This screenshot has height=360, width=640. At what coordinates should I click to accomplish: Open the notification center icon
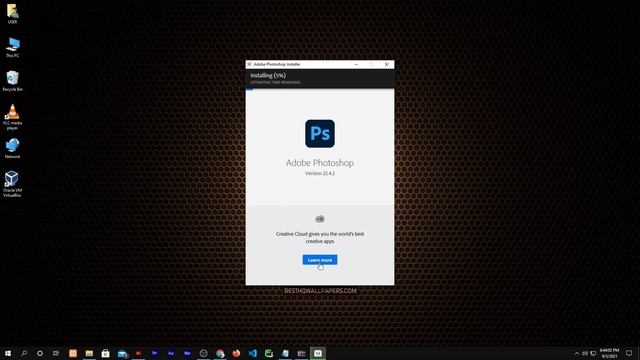[629, 353]
